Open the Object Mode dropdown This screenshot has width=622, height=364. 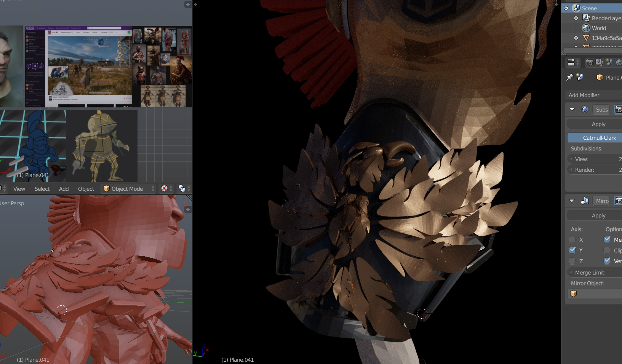pos(129,188)
